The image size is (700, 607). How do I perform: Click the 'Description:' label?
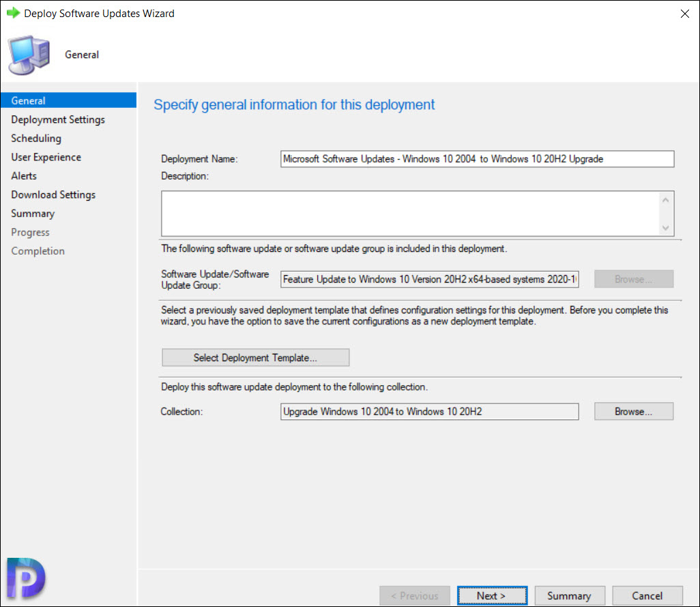pyautogui.click(x=185, y=176)
